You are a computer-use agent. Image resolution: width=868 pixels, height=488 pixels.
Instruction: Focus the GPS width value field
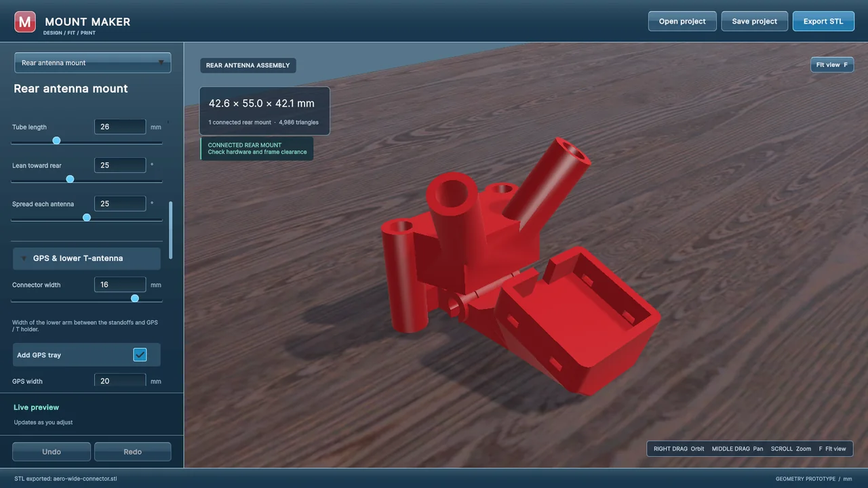click(120, 381)
